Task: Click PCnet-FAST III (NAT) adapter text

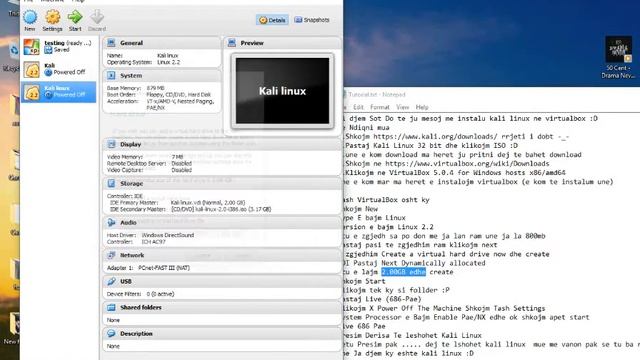Action: 164,268
